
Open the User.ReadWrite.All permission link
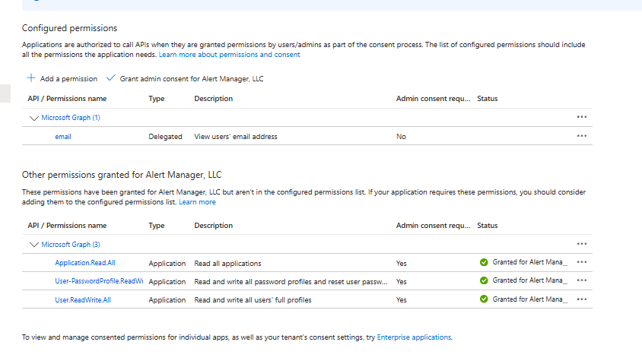[83, 300]
